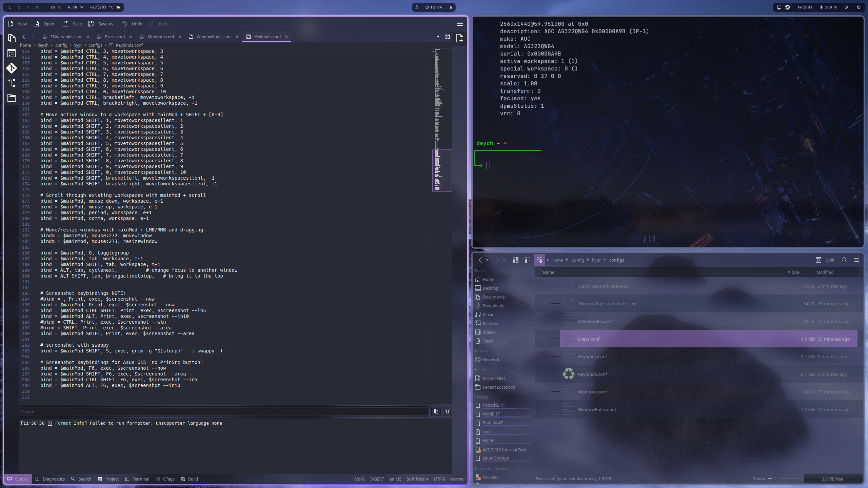
Task: Click the copy output icon beside search
Action: click(436, 411)
